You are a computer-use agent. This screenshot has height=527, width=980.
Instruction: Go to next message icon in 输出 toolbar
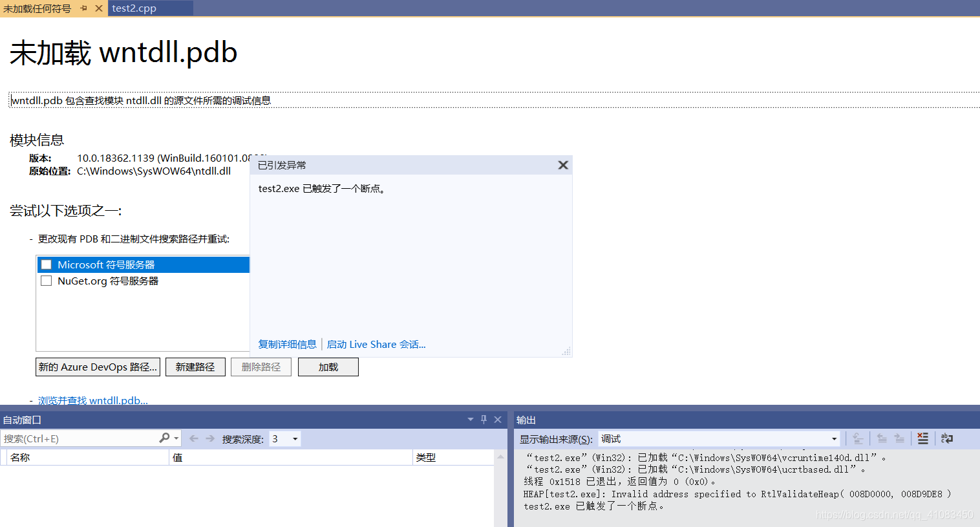tap(899, 438)
